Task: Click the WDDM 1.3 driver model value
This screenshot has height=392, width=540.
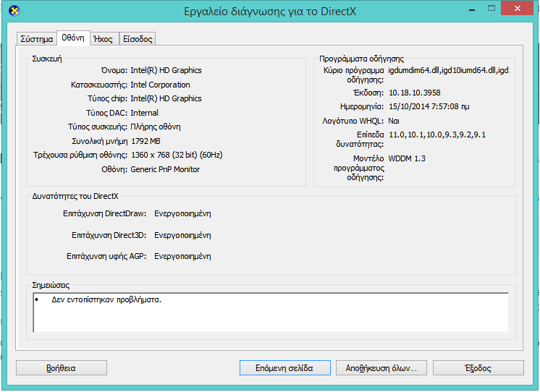Action: [x=409, y=158]
